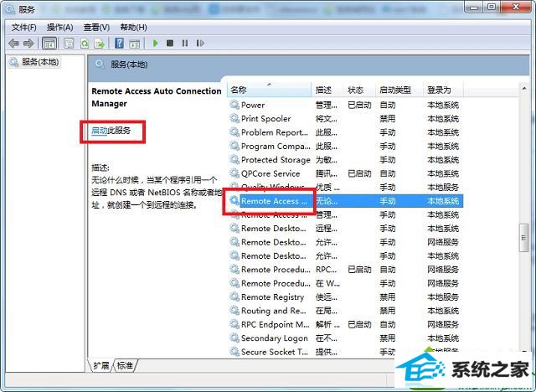Toggle the console tree toolbar icon

tap(49, 44)
